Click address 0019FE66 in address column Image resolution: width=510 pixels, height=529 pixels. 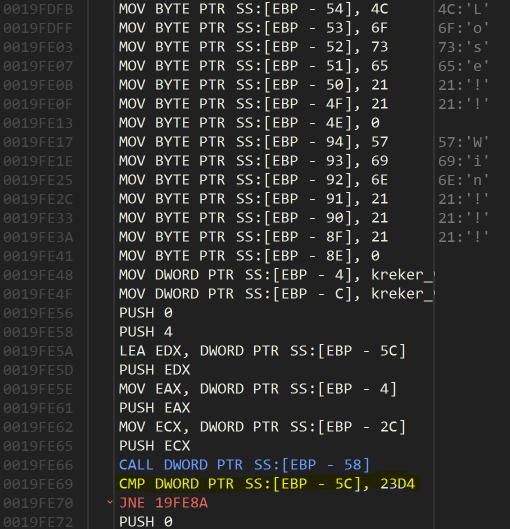pos(38,465)
